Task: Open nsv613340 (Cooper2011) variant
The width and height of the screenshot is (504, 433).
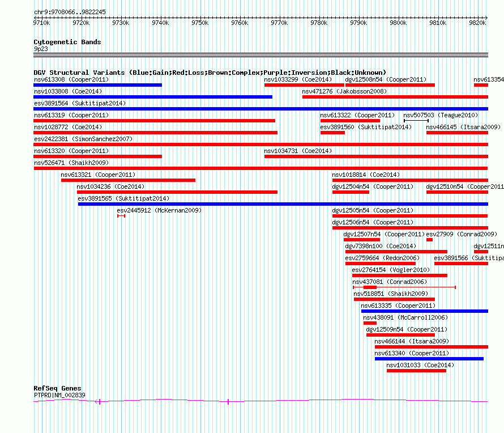Action: (412, 353)
